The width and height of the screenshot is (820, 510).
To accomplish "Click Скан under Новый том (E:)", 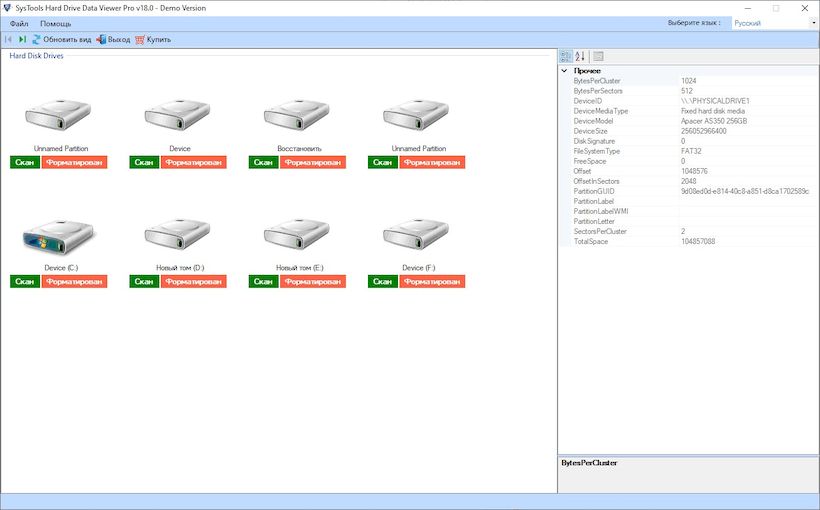I will pos(263,281).
